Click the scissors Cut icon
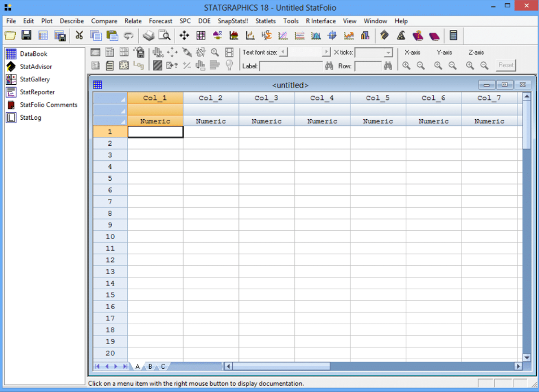 pyautogui.click(x=79, y=36)
